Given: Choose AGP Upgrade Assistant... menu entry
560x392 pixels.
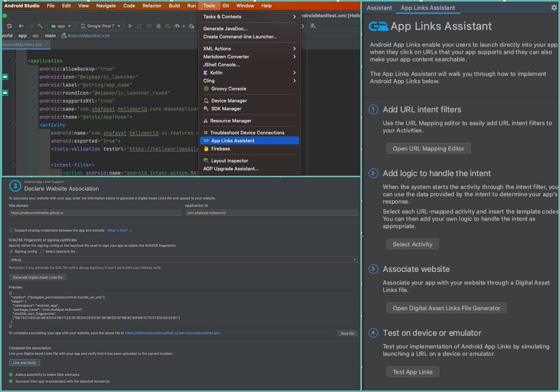Looking at the screenshot, I should 250,169.
